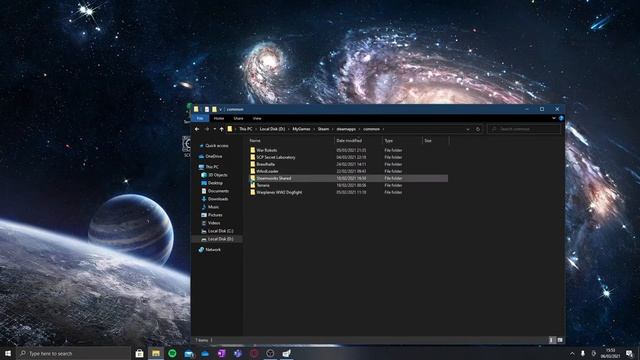Sort by the Type column header

point(389,140)
